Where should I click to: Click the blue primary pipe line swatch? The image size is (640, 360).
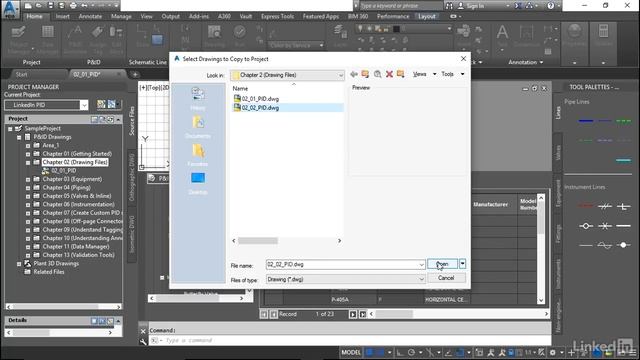pos(586,121)
